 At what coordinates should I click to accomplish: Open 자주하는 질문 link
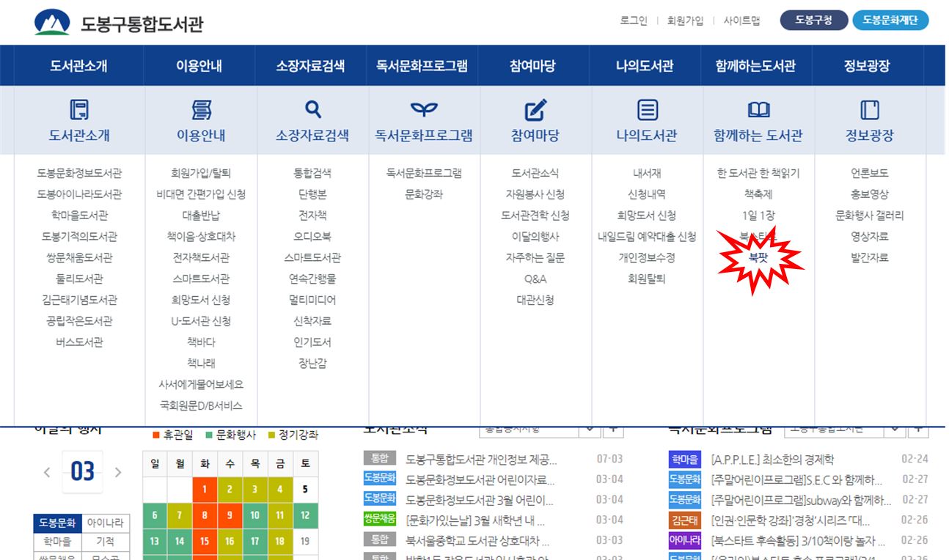click(535, 258)
